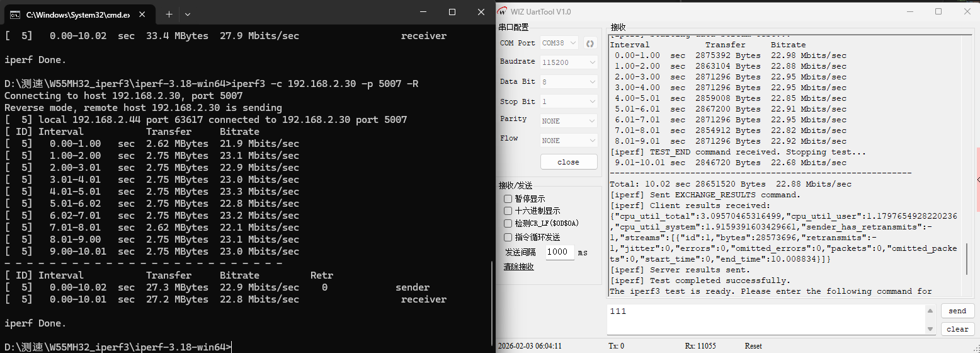This screenshot has width=980, height=353.
Task: Click the cmd.exe terminal tab icon
Action: [15, 14]
